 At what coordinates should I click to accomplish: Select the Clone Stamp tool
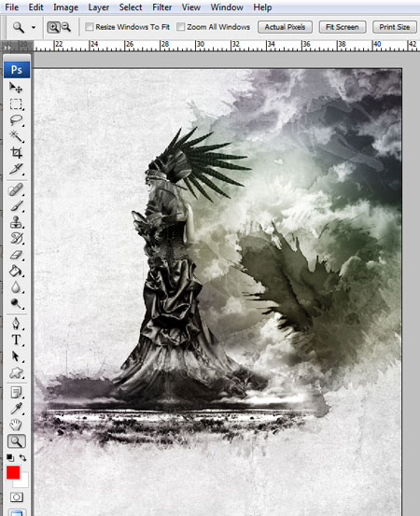16,222
